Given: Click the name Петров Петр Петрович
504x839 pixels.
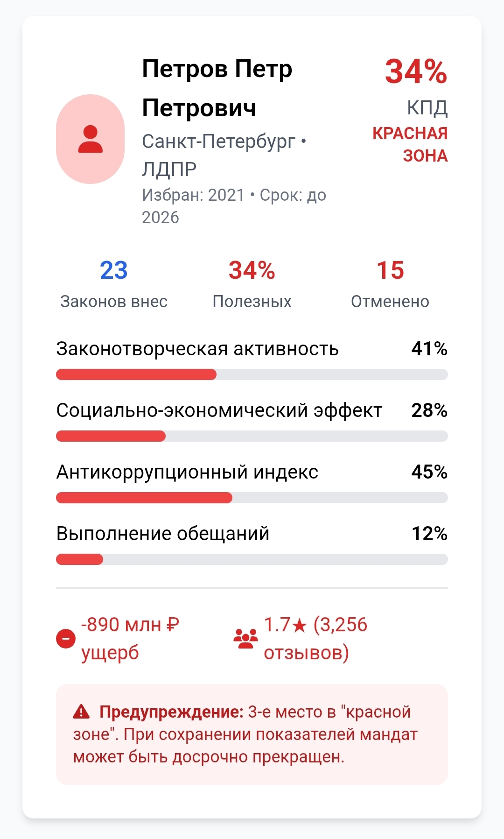Looking at the screenshot, I should (217, 88).
